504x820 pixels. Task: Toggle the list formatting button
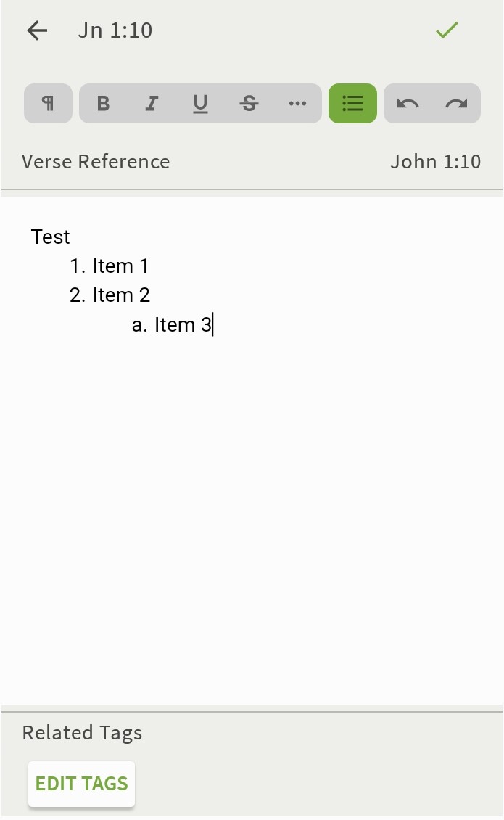[352, 103]
